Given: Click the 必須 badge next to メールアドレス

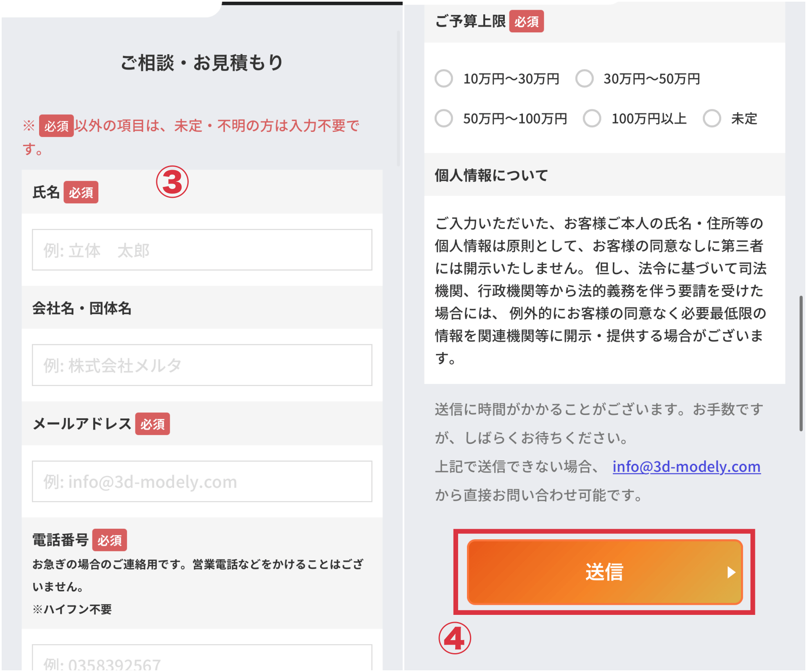Looking at the screenshot, I should pos(153,424).
